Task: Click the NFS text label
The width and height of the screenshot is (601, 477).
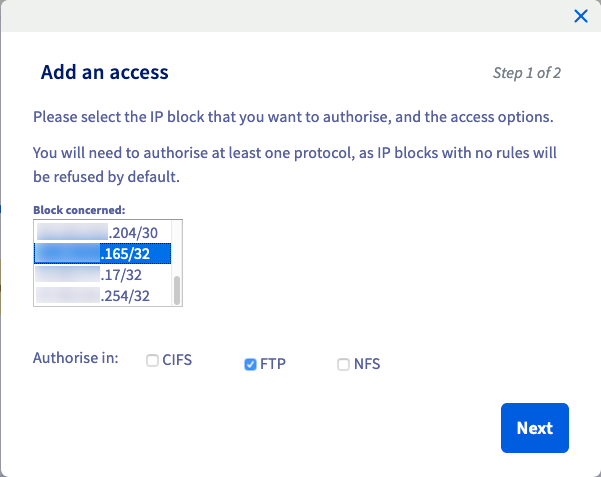Action: (x=367, y=364)
